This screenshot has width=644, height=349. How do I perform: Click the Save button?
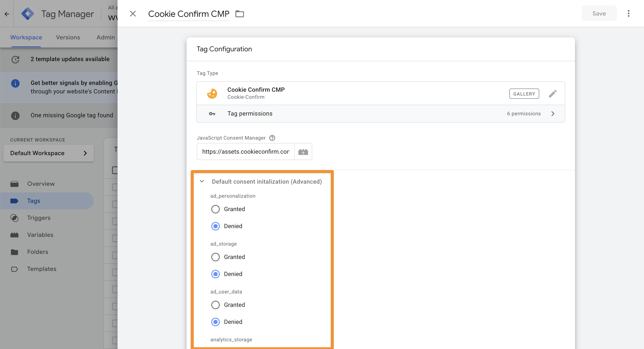(x=599, y=13)
